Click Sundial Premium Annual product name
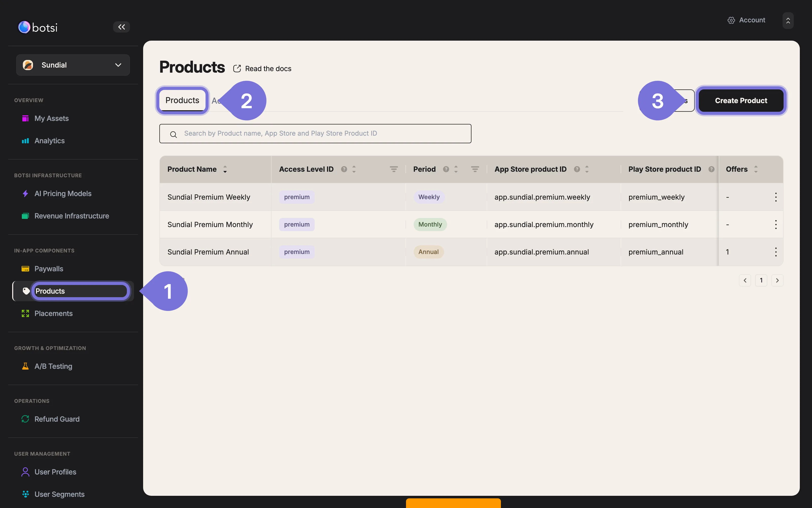This screenshot has height=508, width=812. [x=208, y=252]
